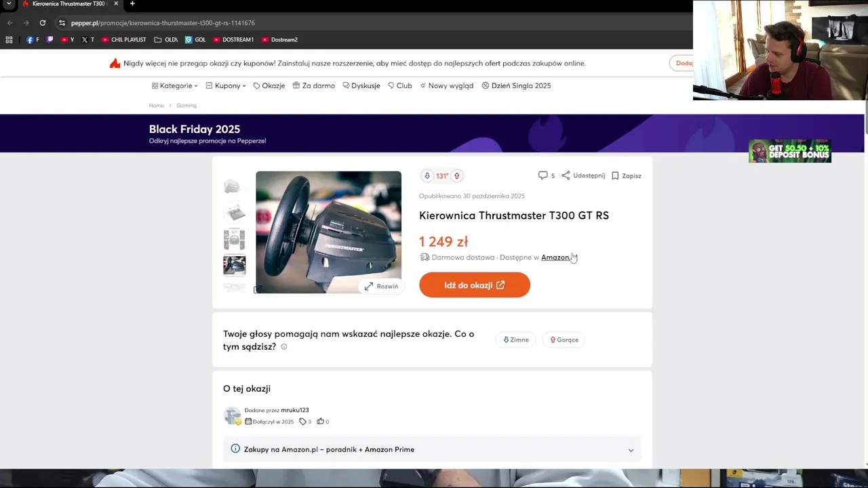Open the Twitch bookmark icon
The height and width of the screenshot is (488, 868).
point(50,40)
